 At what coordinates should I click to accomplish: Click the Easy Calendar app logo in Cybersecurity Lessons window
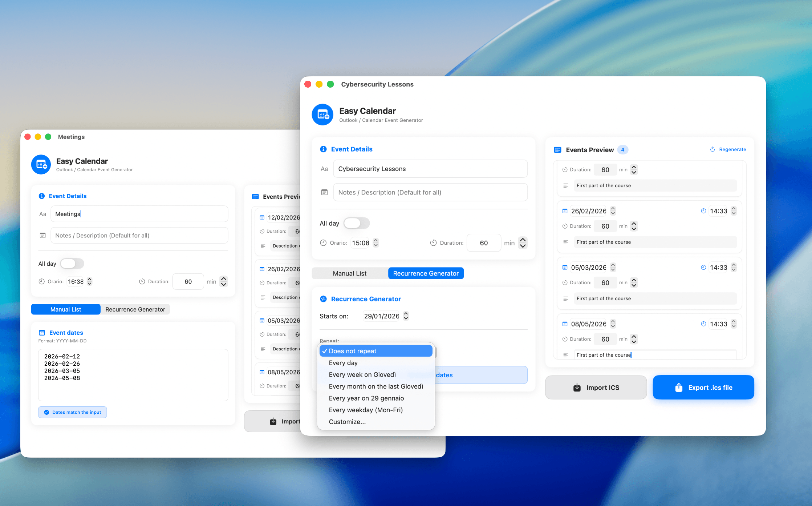tap(322, 115)
